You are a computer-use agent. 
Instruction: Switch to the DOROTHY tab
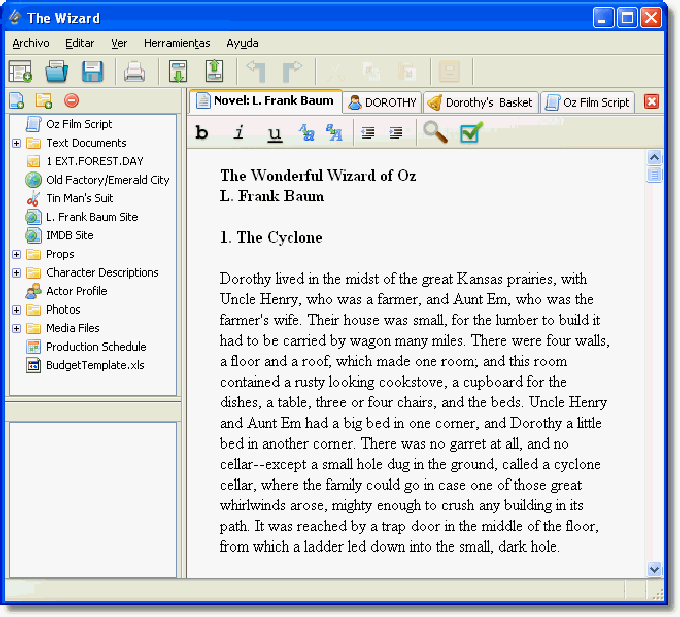(382, 103)
